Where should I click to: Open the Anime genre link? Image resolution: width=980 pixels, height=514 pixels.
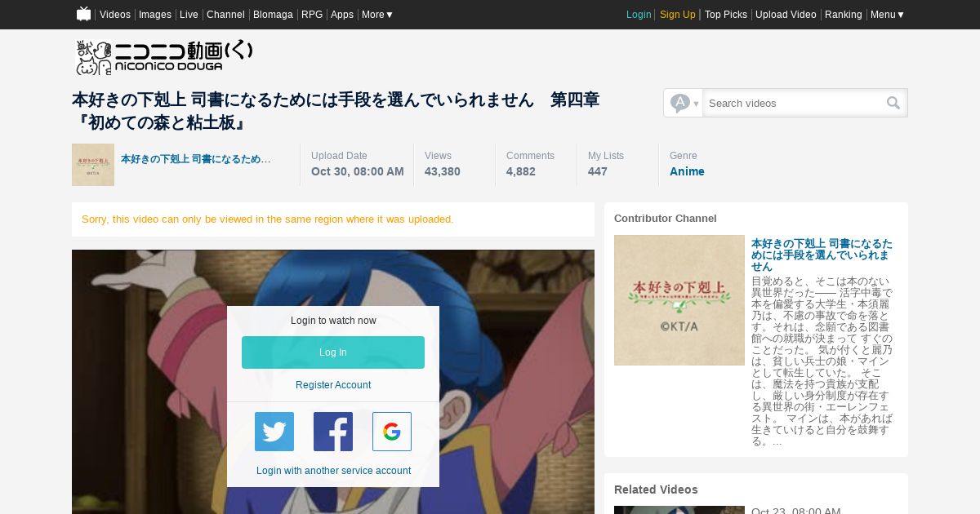pos(687,171)
